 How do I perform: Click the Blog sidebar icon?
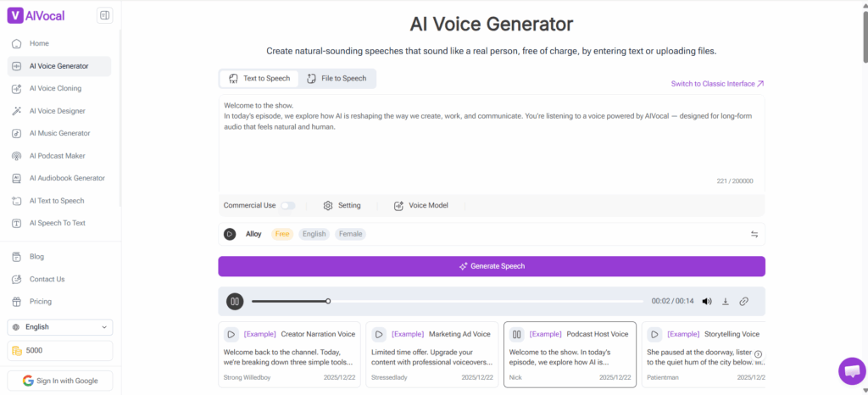[x=17, y=257]
